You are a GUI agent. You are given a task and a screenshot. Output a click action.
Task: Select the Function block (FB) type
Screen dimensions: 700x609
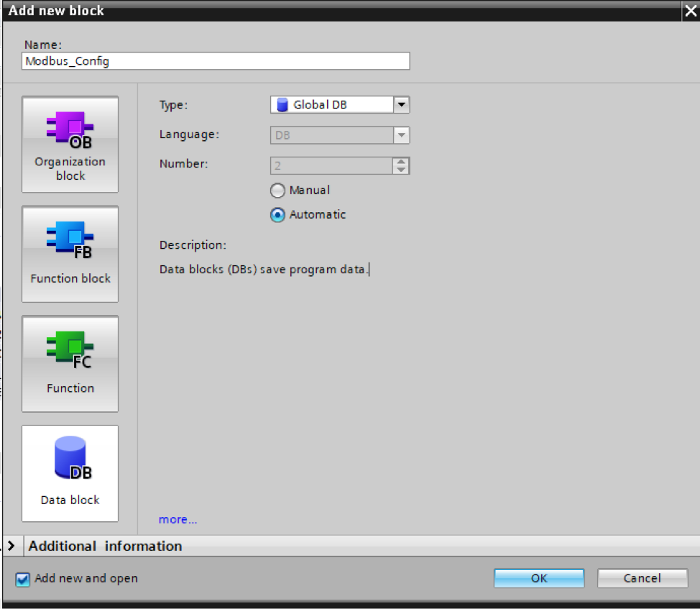pos(70,254)
